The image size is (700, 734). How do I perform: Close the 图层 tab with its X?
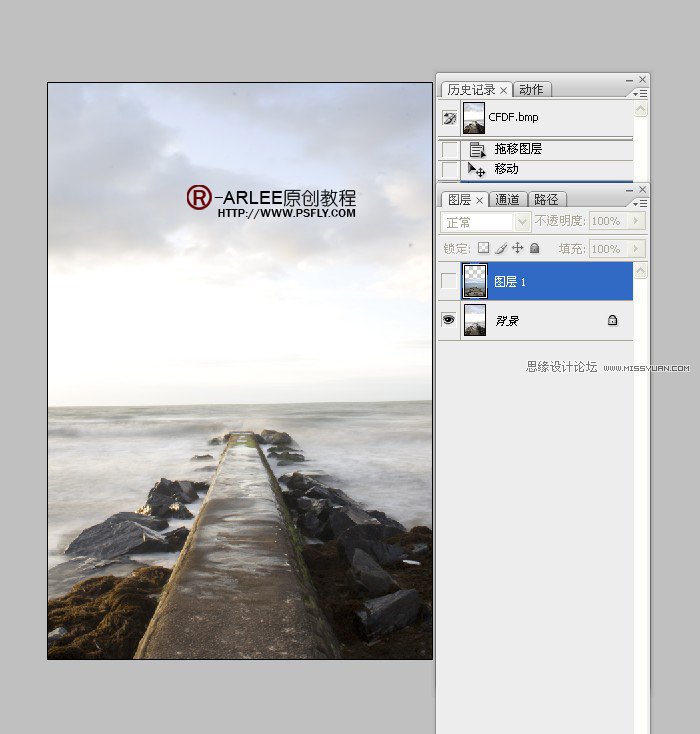[x=479, y=200]
